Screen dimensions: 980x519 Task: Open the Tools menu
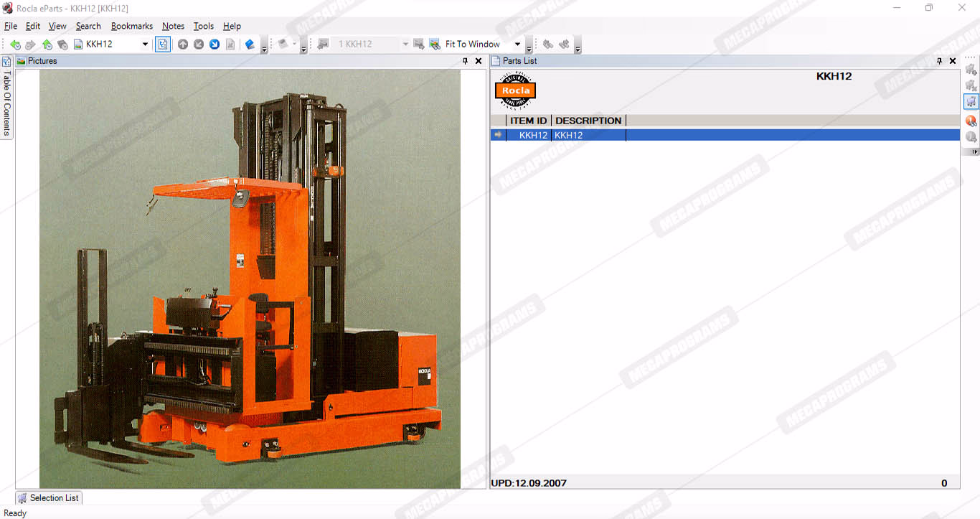point(203,26)
